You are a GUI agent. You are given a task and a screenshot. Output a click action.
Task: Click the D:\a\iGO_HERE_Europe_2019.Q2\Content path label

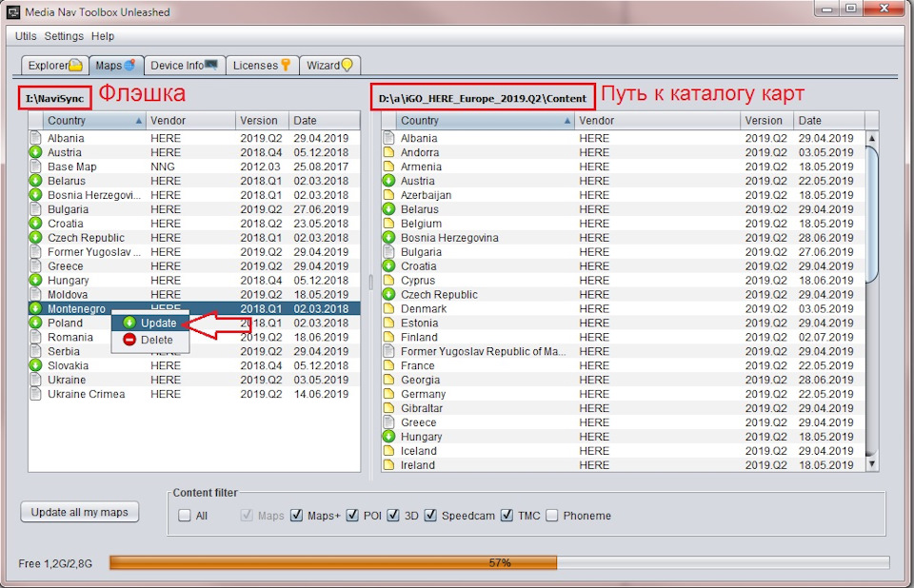(483, 98)
